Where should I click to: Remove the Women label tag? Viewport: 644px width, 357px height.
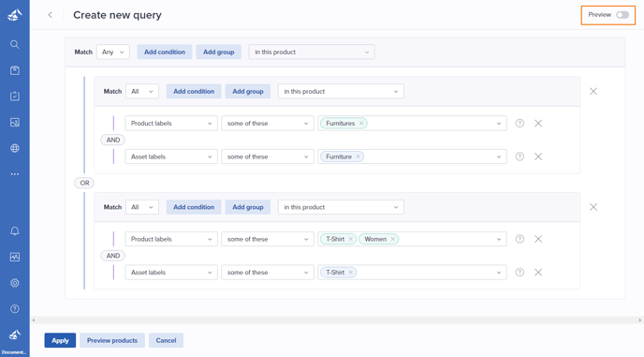pyautogui.click(x=392, y=239)
